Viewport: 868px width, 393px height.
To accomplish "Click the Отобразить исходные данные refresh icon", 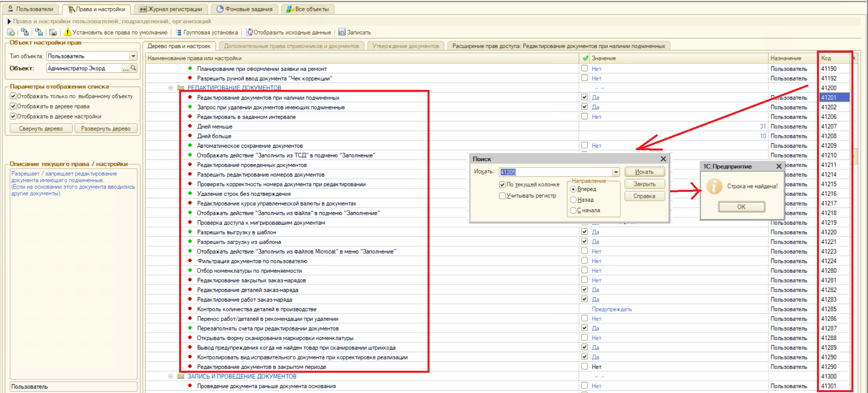I will point(249,32).
